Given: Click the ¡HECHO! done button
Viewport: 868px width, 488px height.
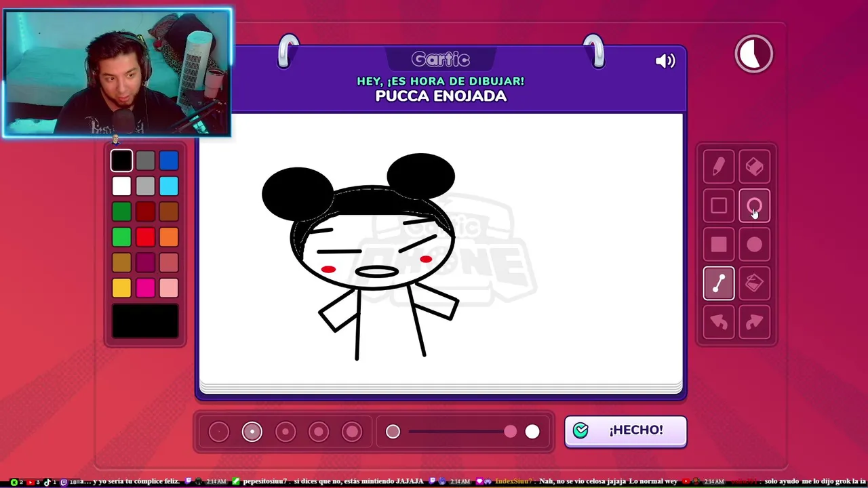Looking at the screenshot, I should click(x=625, y=431).
